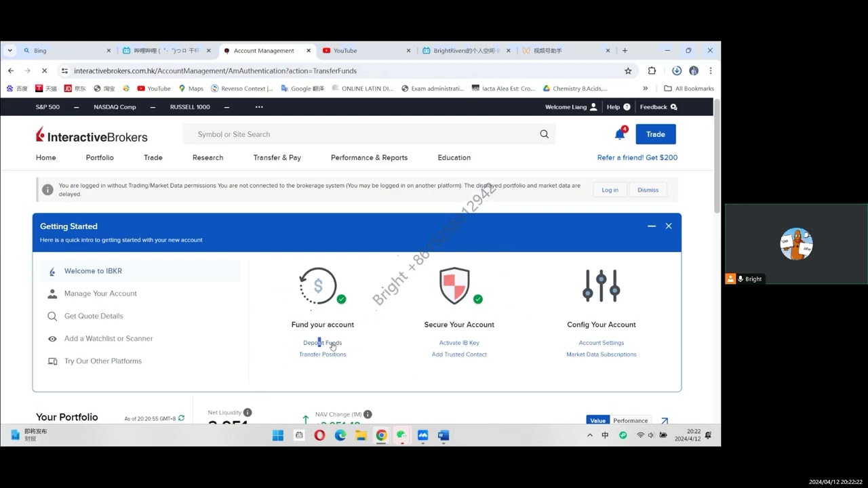The image size is (868, 488).
Task: Go to the Home menu item
Action: [46, 157]
